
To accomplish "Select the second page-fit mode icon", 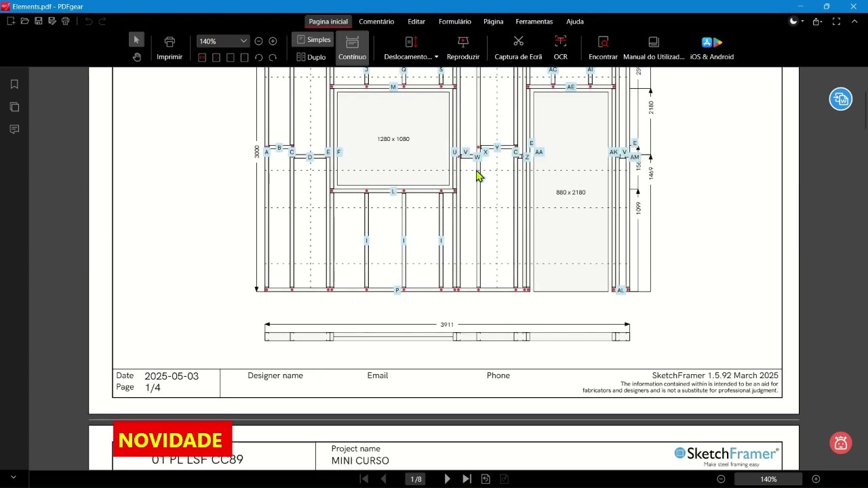I will [x=216, y=58].
